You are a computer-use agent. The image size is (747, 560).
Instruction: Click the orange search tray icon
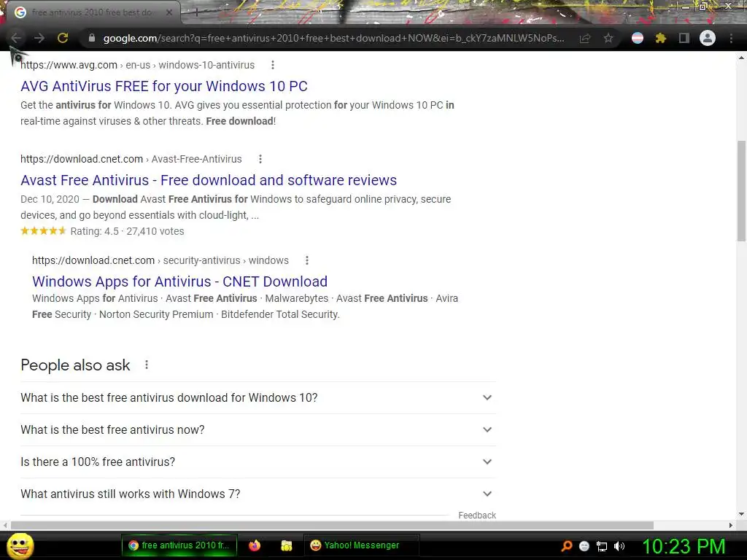click(567, 545)
